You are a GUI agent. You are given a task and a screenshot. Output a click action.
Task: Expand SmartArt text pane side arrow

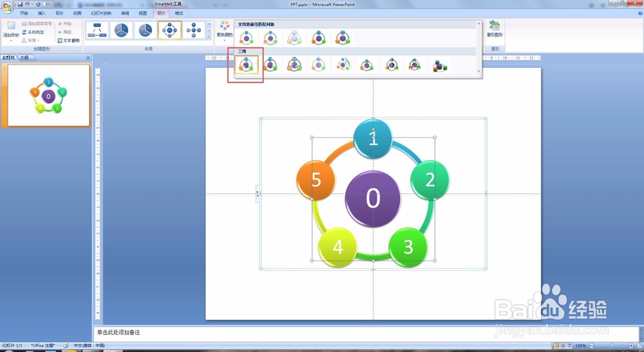(258, 193)
